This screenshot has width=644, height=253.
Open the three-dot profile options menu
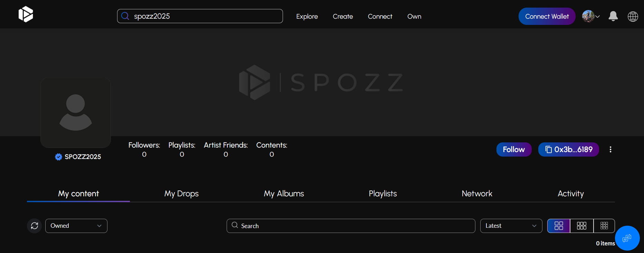click(610, 149)
